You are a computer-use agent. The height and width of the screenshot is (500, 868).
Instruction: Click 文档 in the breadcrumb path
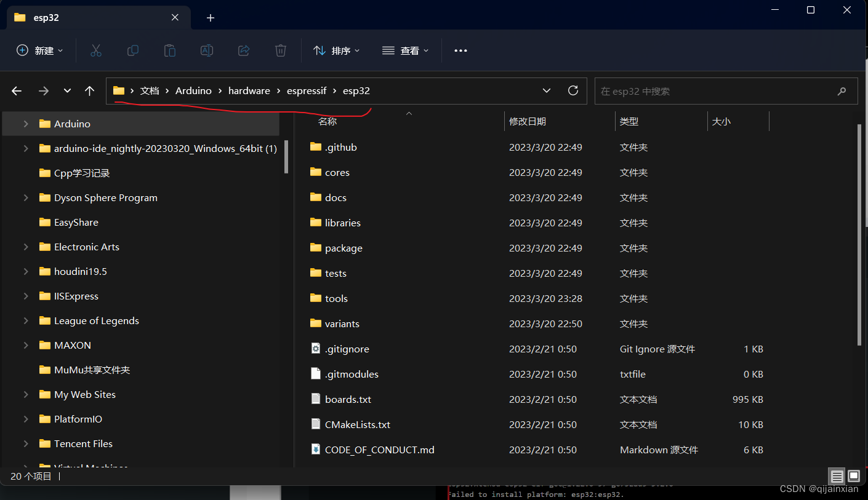[x=150, y=90]
